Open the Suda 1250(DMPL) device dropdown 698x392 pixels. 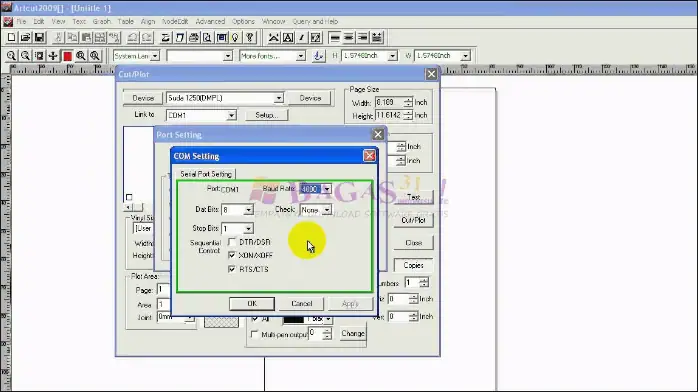click(x=278, y=98)
